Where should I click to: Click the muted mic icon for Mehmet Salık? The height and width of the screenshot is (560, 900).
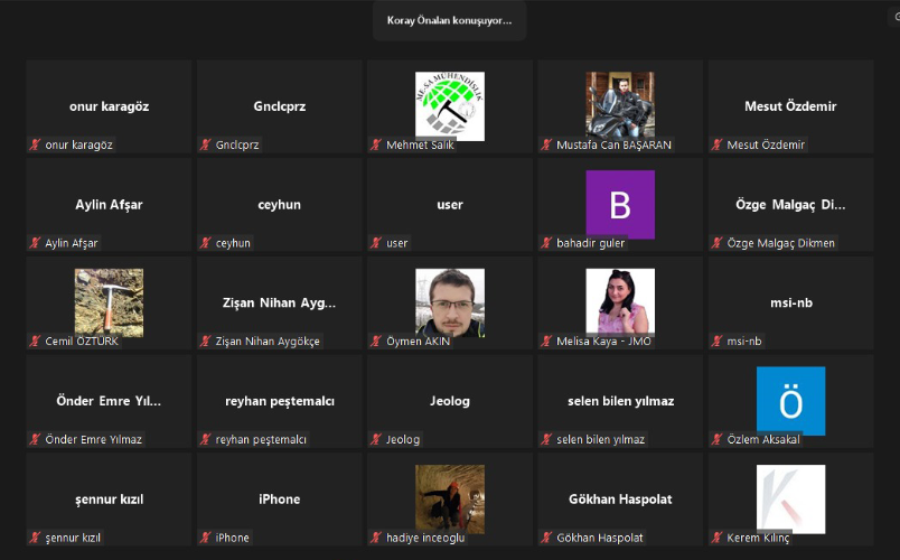click(x=376, y=145)
